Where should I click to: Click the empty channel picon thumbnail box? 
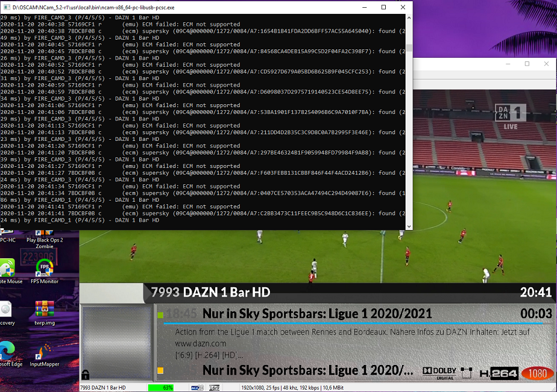point(117,343)
